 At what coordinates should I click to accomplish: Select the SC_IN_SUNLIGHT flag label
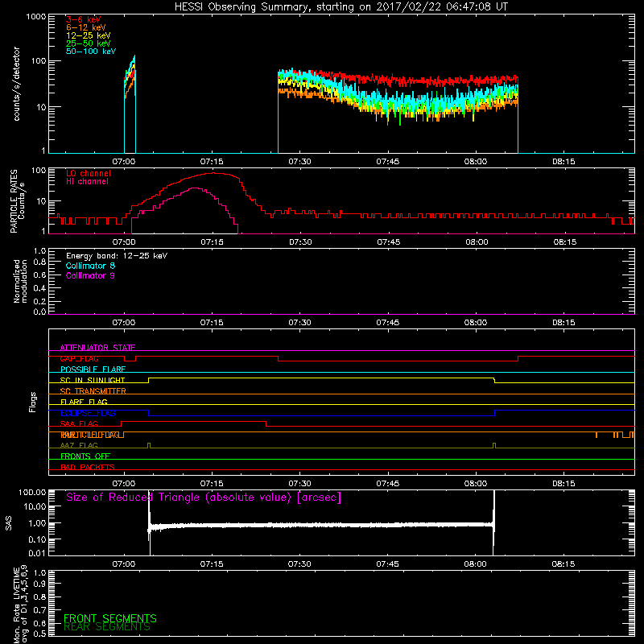[93, 380]
